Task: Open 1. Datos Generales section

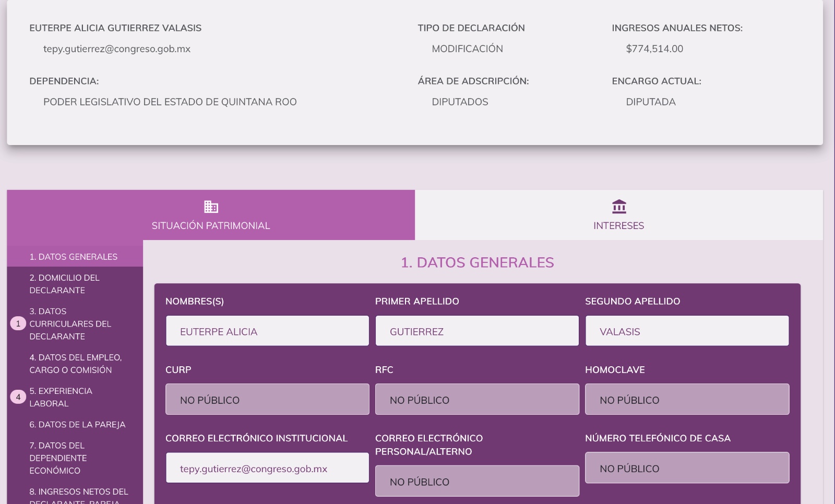Action: coord(74,257)
